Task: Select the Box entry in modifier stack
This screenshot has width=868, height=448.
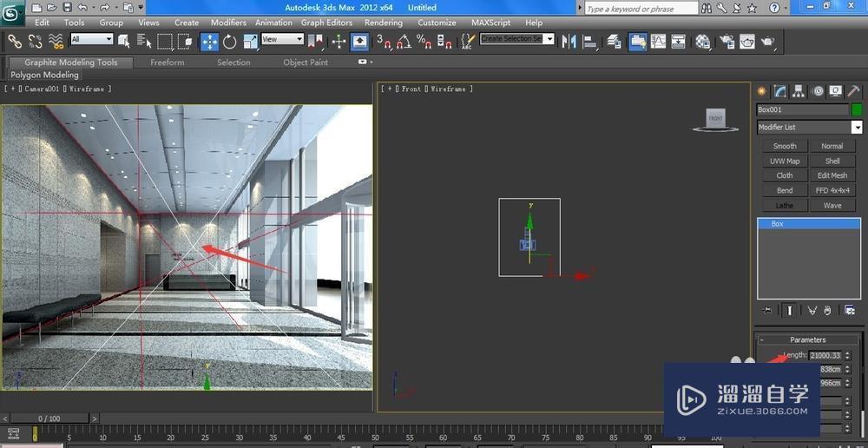Action: coord(809,224)
